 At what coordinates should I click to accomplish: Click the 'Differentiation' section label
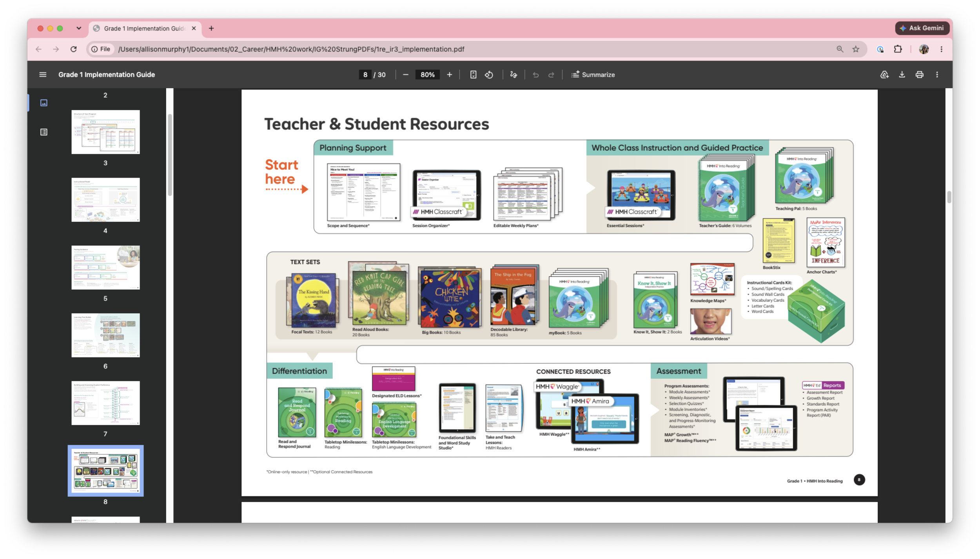[299, 371]
